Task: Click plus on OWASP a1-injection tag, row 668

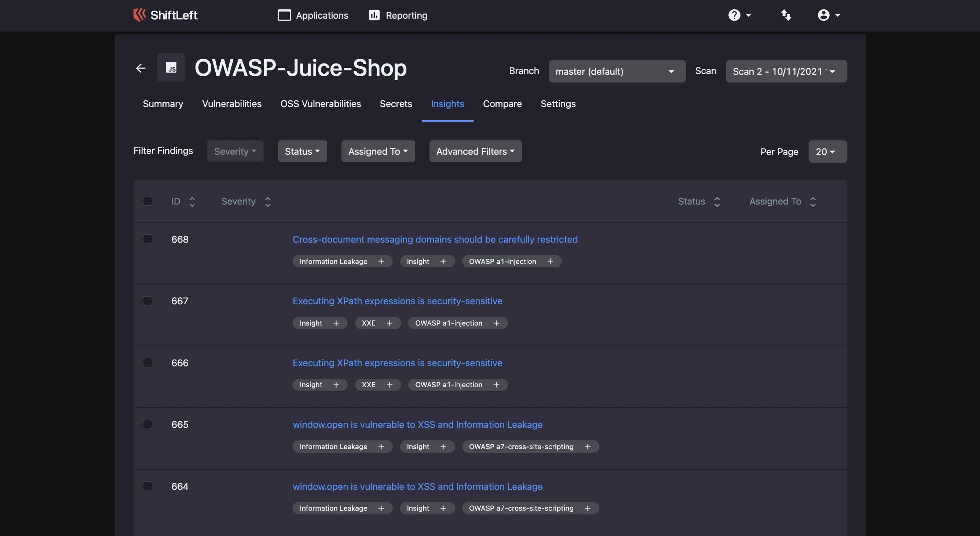Action: (550, 261)
